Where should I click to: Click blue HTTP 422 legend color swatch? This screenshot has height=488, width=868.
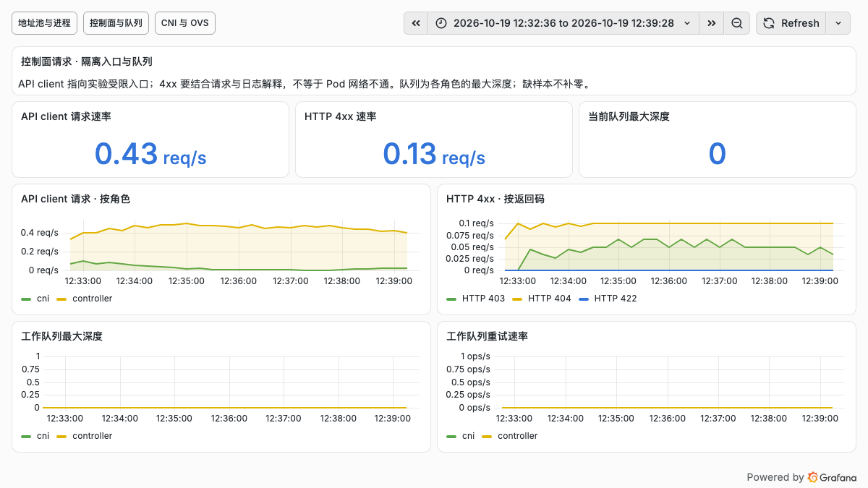pos(584,299)
